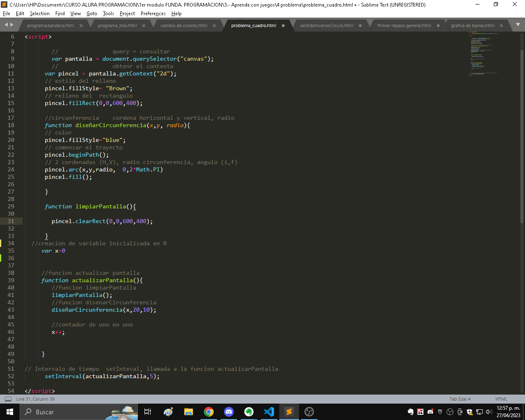Switch to the programa.bandera.html tab
525x420 pixels.
tap(50, 25)
